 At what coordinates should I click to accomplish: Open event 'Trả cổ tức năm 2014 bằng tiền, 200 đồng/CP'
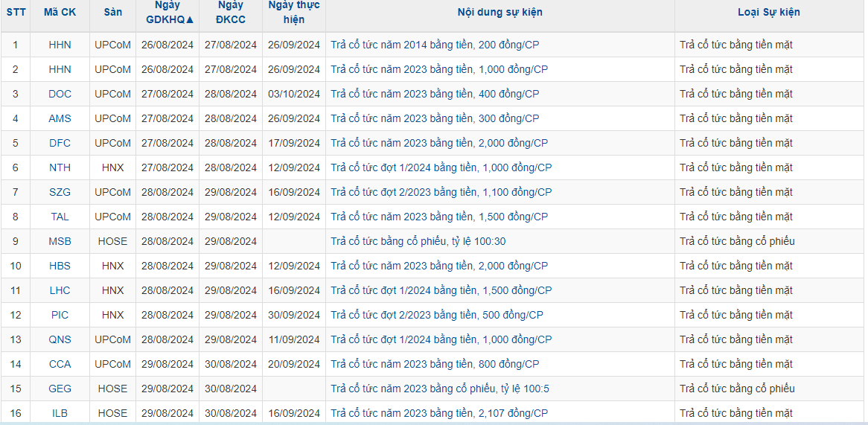(435, 45)
